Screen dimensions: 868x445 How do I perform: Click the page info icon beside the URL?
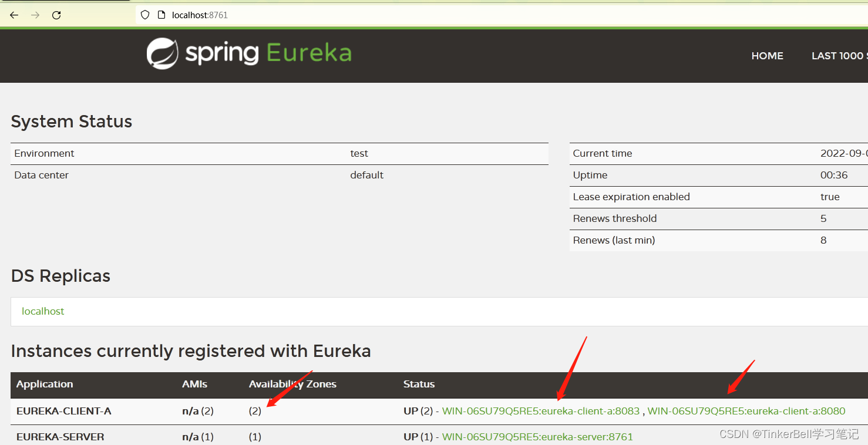pyautogui.click(x=162, y=15)
